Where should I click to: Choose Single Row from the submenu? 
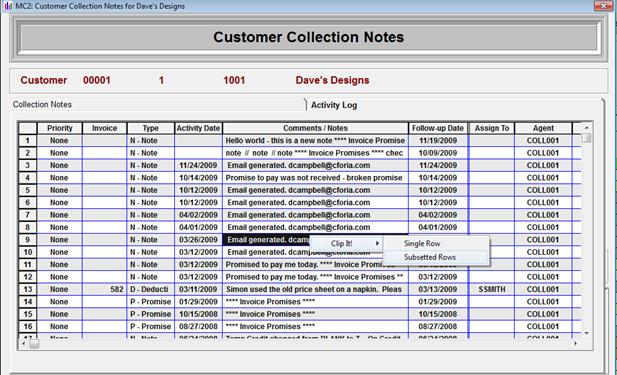pos(436,244)
